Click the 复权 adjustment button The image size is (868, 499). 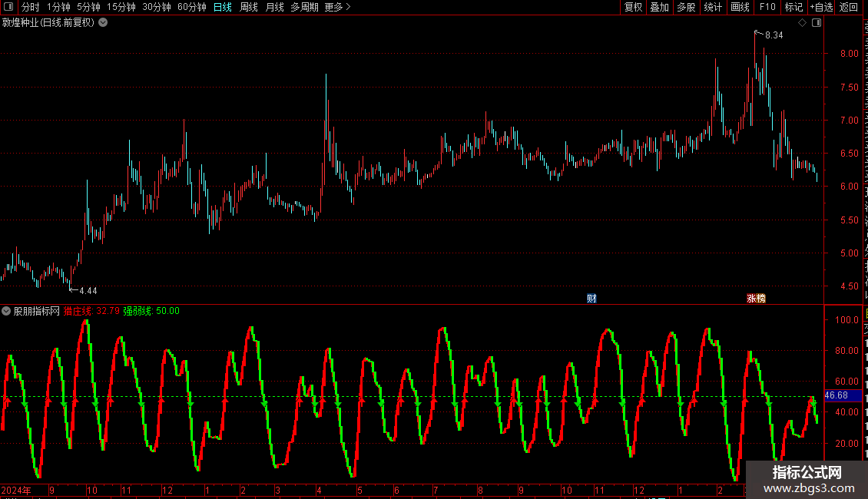[633, 7]
